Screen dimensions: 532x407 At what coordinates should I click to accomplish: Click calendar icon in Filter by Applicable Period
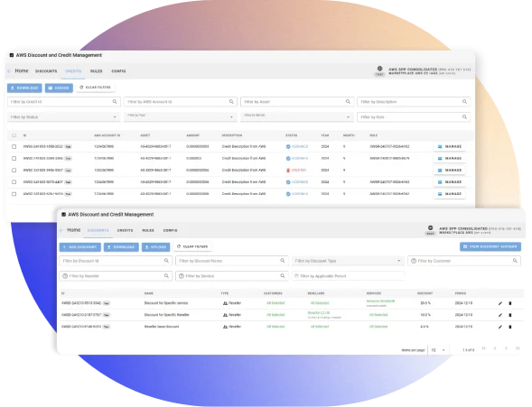pyautogui.click(x=296, y=276)
